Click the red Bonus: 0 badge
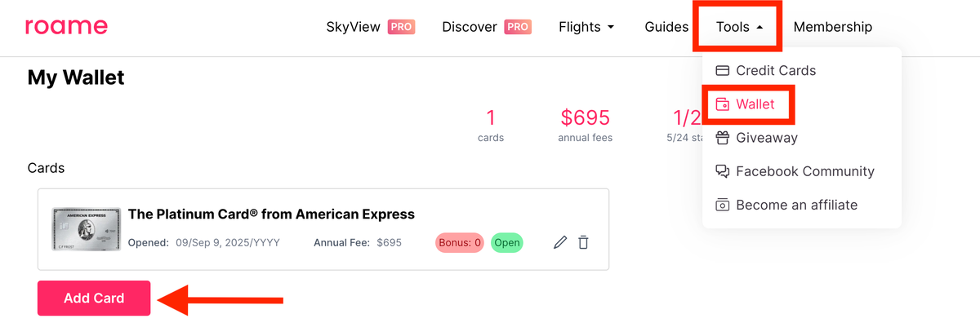The image size is (980, 336). [460, 242]
